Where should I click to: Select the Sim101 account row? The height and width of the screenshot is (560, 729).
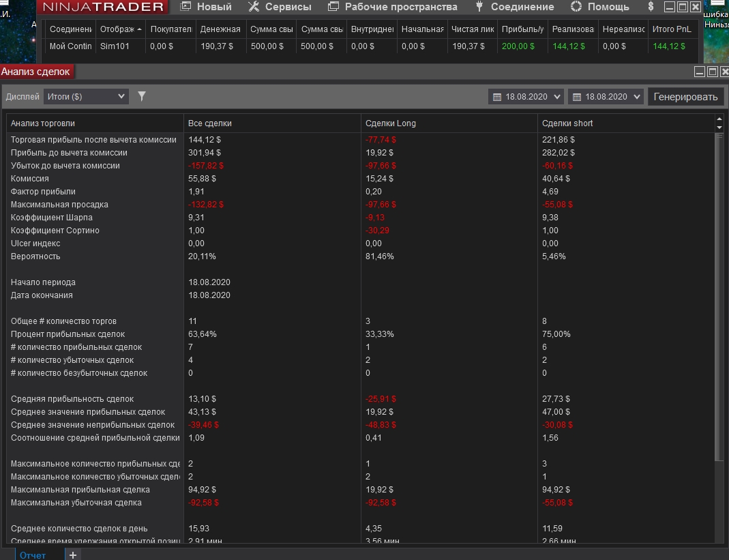pyautogui.click(x=114, y=46)
